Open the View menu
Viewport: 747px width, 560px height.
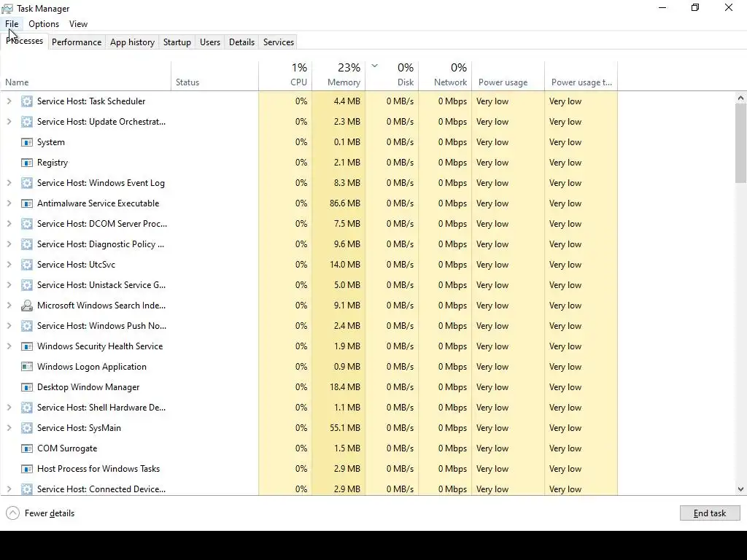(x=78, y=24)
